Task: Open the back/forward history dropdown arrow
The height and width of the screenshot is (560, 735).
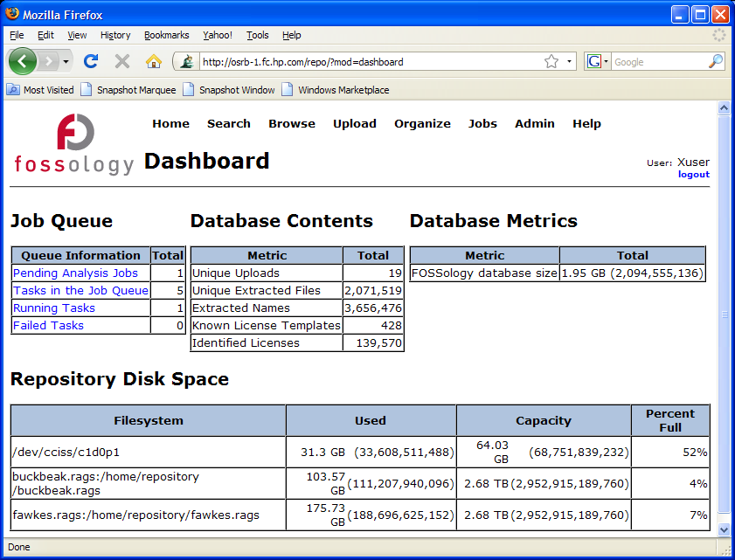Action: 66,62
